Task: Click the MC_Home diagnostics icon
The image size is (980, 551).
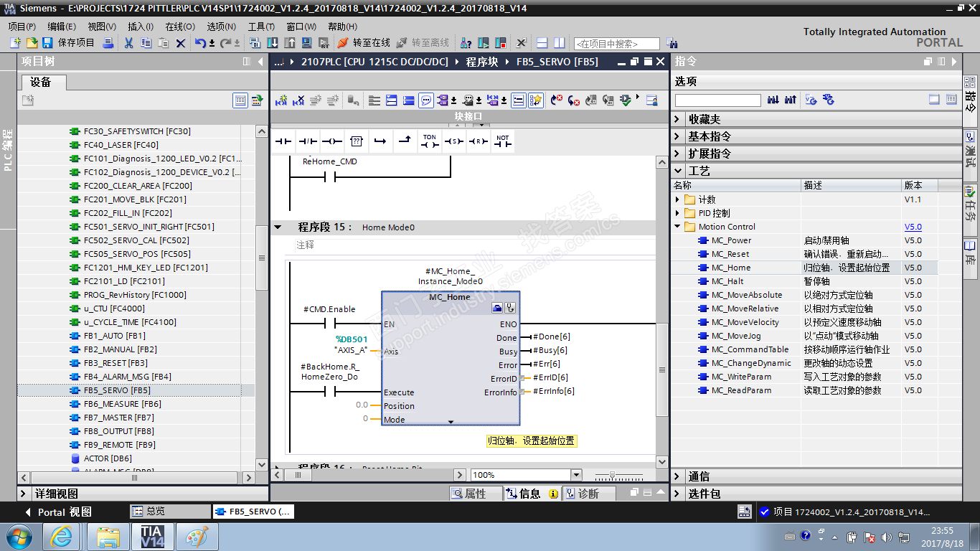Action: [511, 308]
